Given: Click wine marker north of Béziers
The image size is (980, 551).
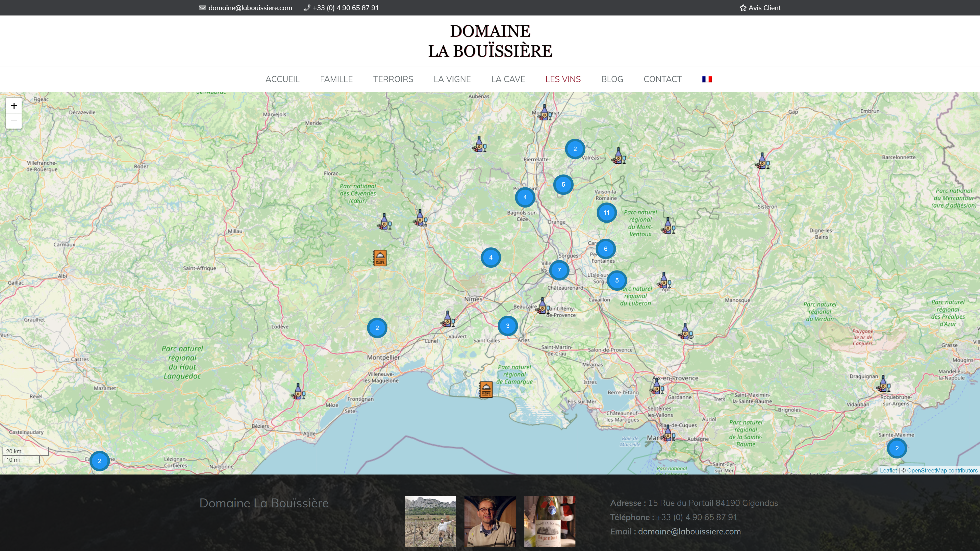Looking at the screenshot, I should 298,391.
